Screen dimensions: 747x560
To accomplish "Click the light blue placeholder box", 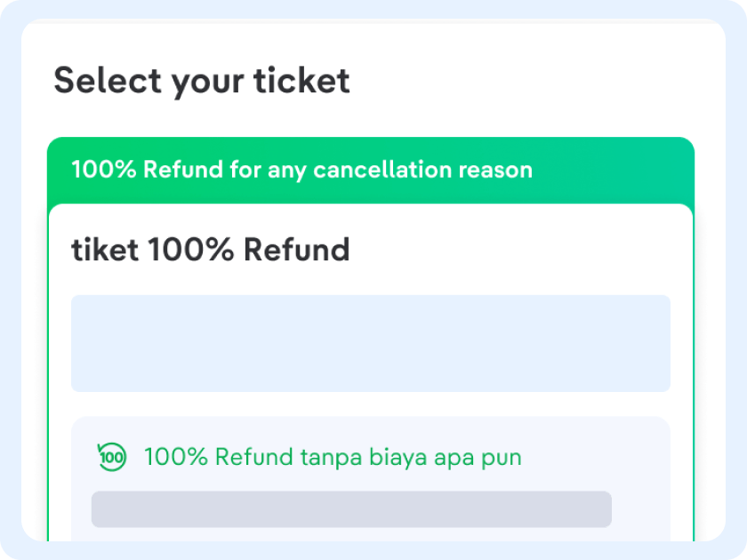I will click(370, 343).
